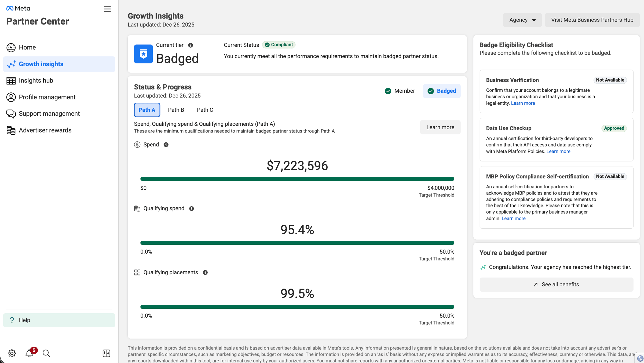The image size is (644, 363).
Task: Click info icon beside Qualifying spend
Action: (192, 209)
